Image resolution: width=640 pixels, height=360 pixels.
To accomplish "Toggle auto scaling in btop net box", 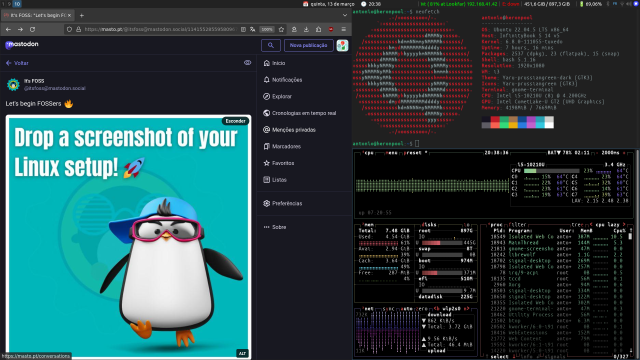I will tap(407, 309).
